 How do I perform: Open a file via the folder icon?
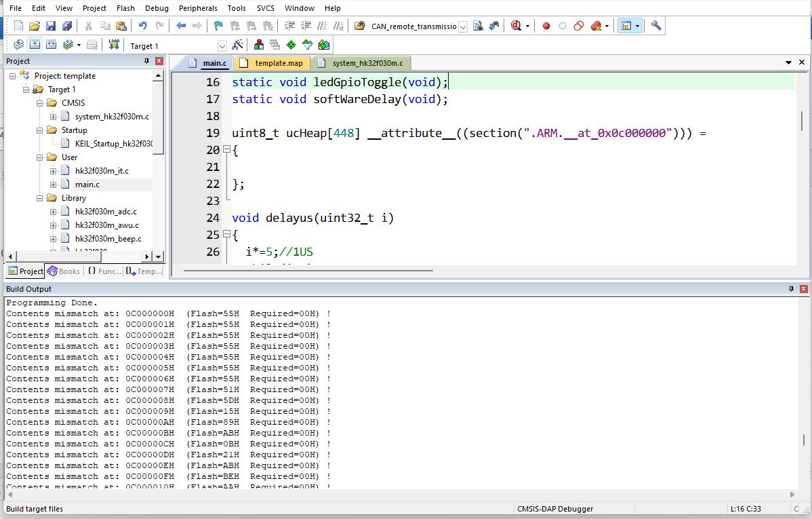[34, 26]
